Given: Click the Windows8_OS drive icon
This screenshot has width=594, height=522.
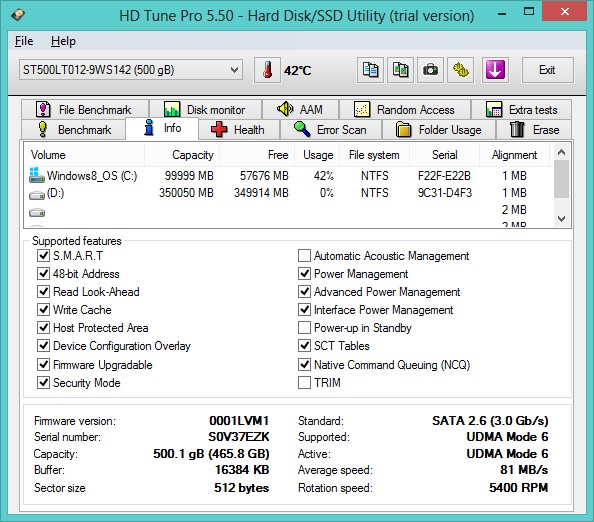Looking at the screenshot, I should [x=37, y=175].
